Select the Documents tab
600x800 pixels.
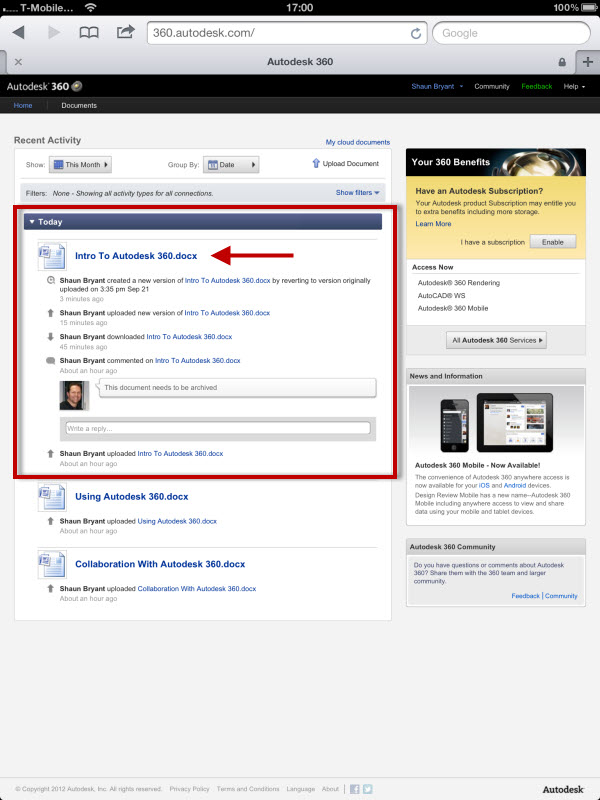[x=79, y=105]
